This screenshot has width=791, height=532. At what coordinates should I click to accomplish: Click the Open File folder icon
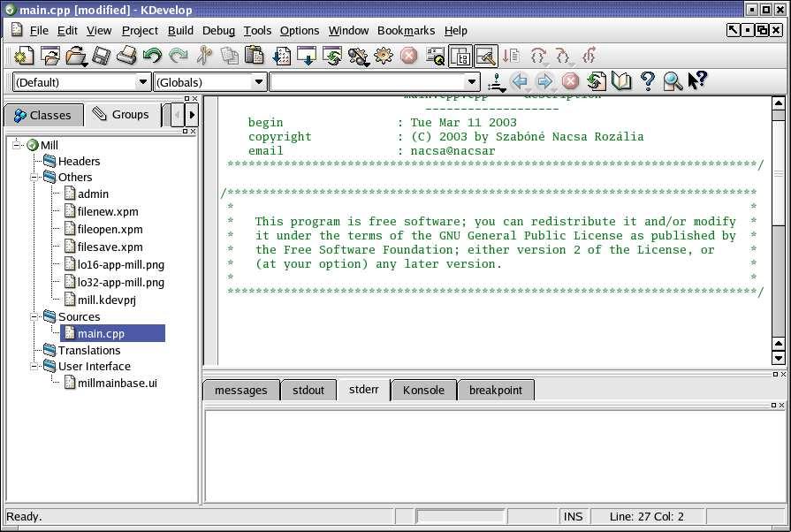coord(76,56)
